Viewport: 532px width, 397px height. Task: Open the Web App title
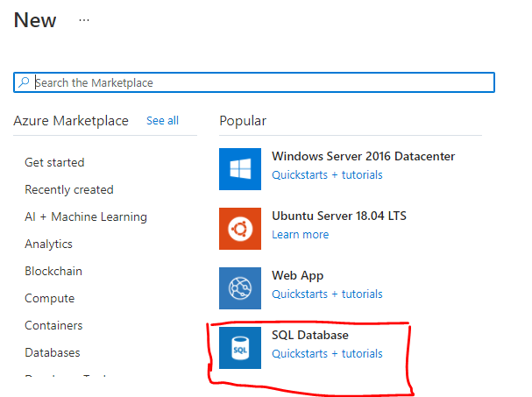tap(298, 275)
